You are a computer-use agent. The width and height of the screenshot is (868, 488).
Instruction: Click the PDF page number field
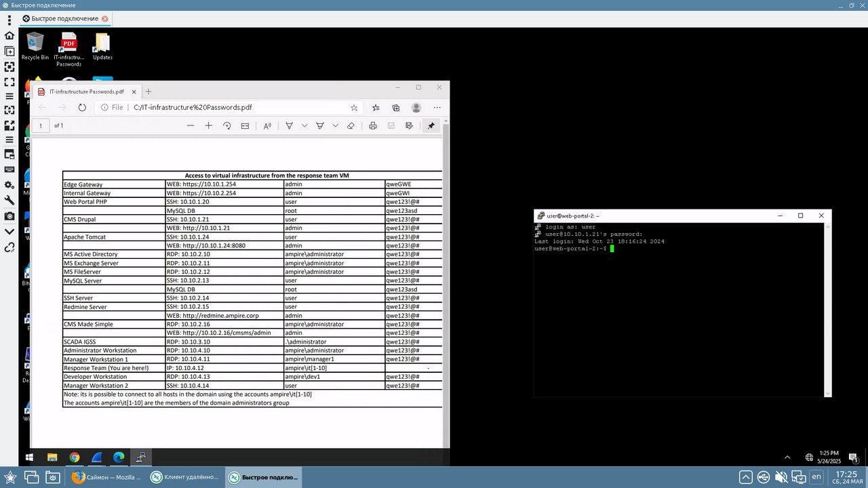[41, 125]
